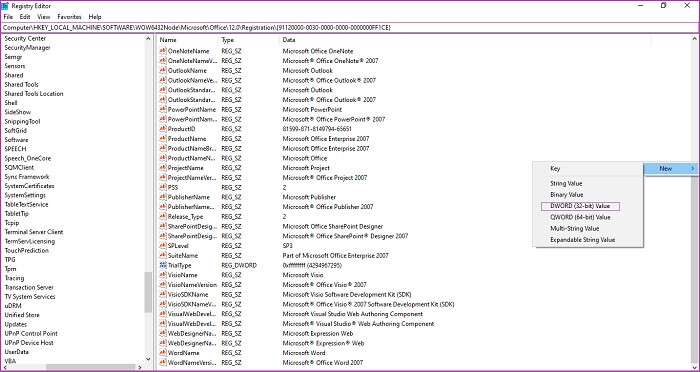Click the icon beside the OutlookNameVe... entry

(x=163, y=80)
